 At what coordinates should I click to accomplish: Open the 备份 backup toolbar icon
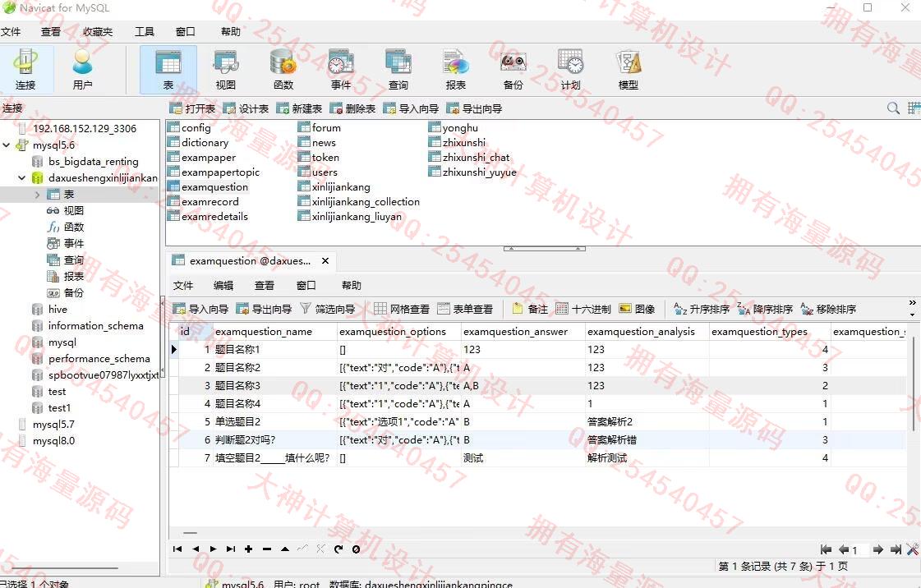tap(513, 69)
